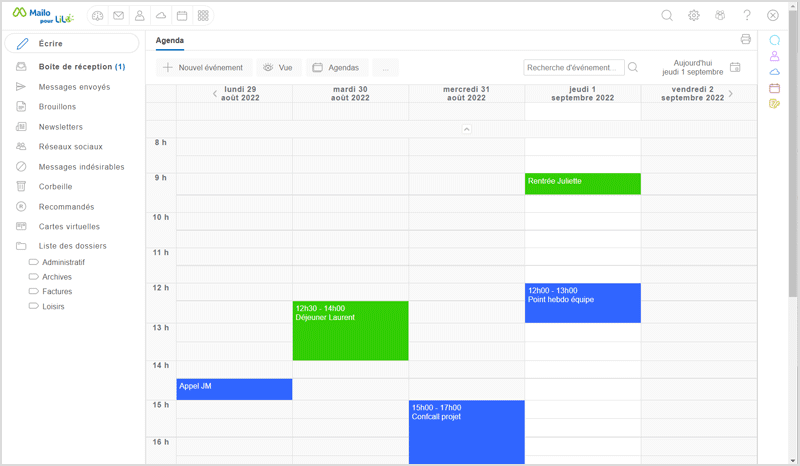Click the print agenda icon
The width and height of the screenshot is (800, 466).
point(745,39)
